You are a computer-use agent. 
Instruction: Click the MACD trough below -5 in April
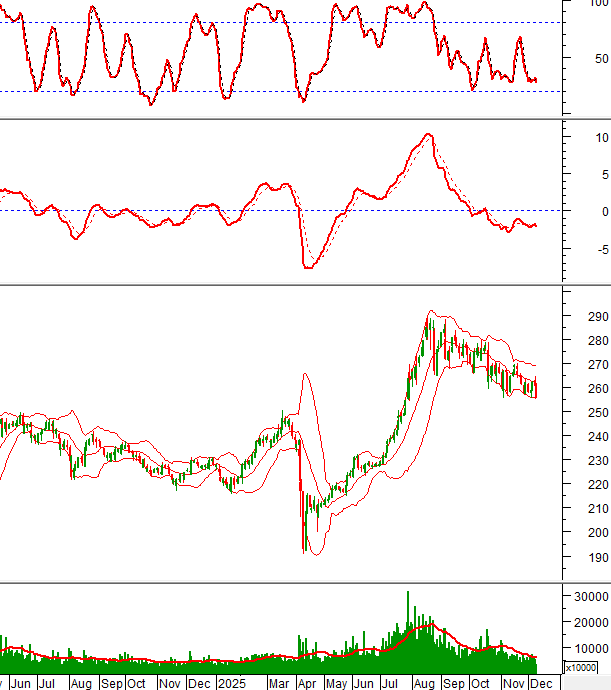(308, 267)
